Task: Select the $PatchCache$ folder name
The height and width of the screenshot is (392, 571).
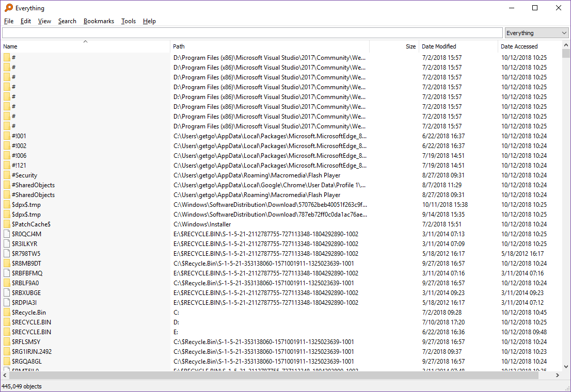Action: click(x=31, y=224)
